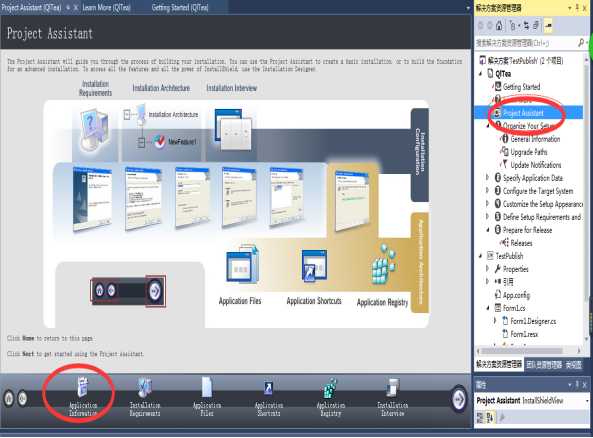Open the Installation Requirements step
The image size is (593, 438).
(145, 397)
